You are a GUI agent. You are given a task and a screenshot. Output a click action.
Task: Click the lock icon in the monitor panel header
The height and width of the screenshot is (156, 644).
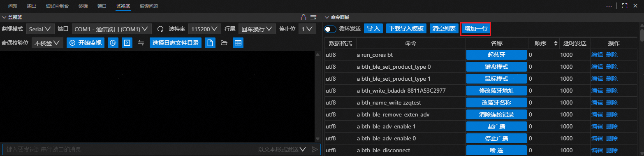point(303,17)
